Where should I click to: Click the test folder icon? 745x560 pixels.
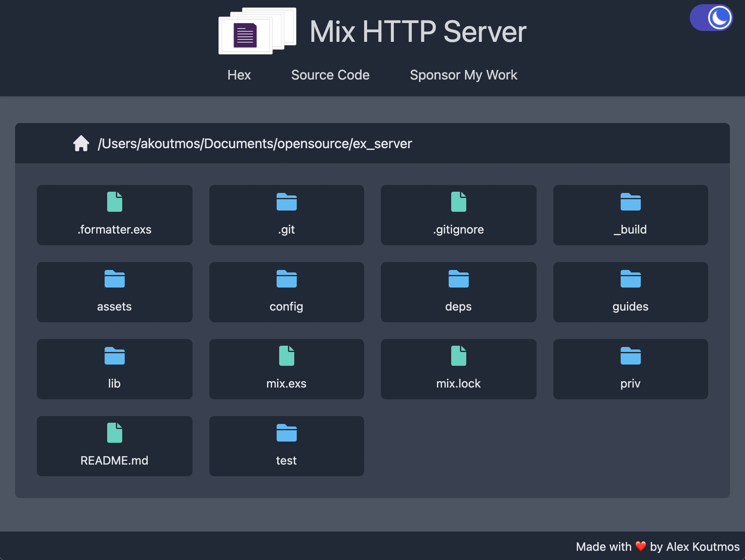287,433
